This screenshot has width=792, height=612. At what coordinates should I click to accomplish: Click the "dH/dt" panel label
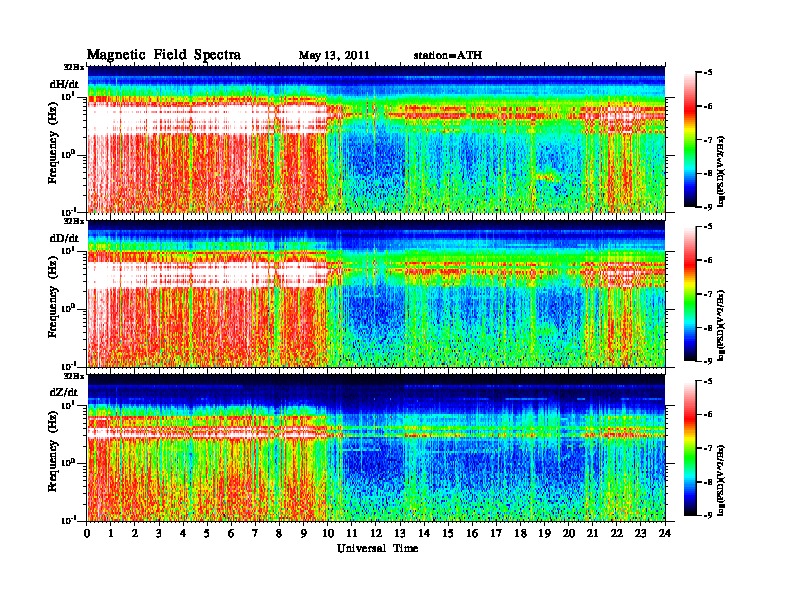64,84
